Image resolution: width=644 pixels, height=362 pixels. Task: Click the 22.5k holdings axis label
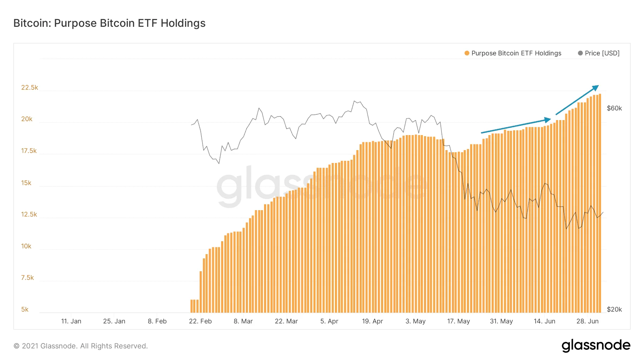point(29,88)
